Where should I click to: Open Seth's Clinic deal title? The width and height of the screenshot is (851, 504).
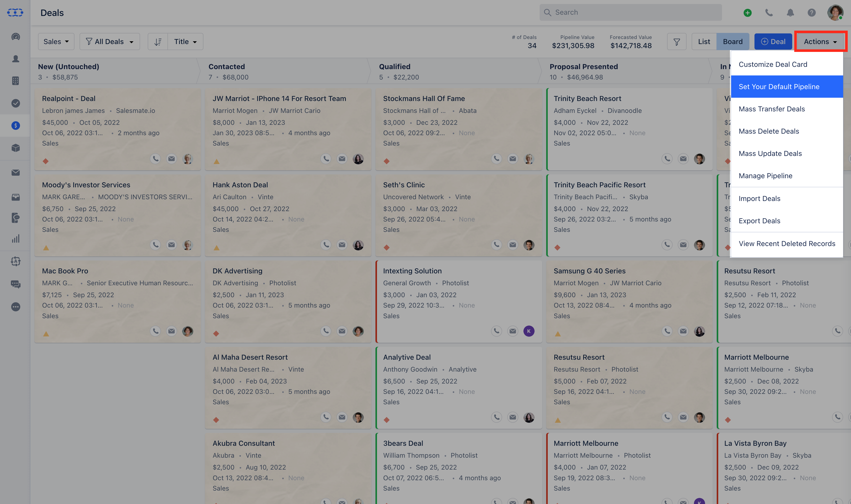click(404, 185)
